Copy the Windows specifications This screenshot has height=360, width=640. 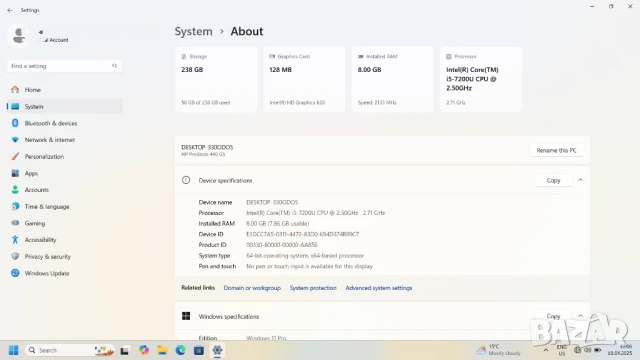pyautogui.click(x=553, y=316)
